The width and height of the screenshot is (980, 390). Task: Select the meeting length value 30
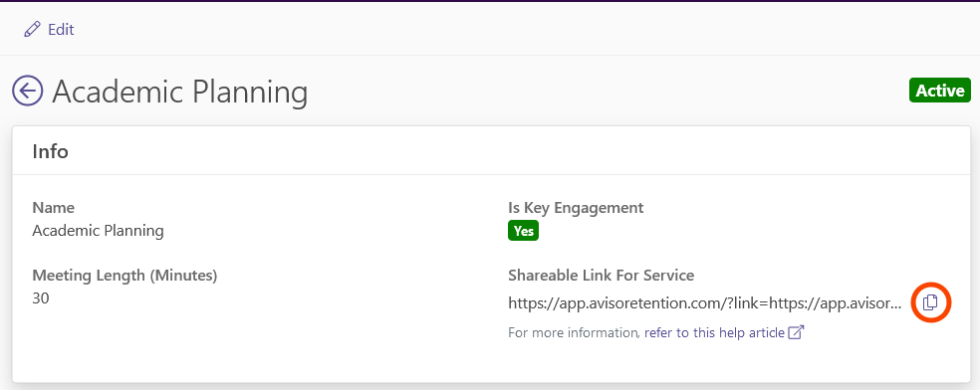pyautogui.click(x=41, y=298)
